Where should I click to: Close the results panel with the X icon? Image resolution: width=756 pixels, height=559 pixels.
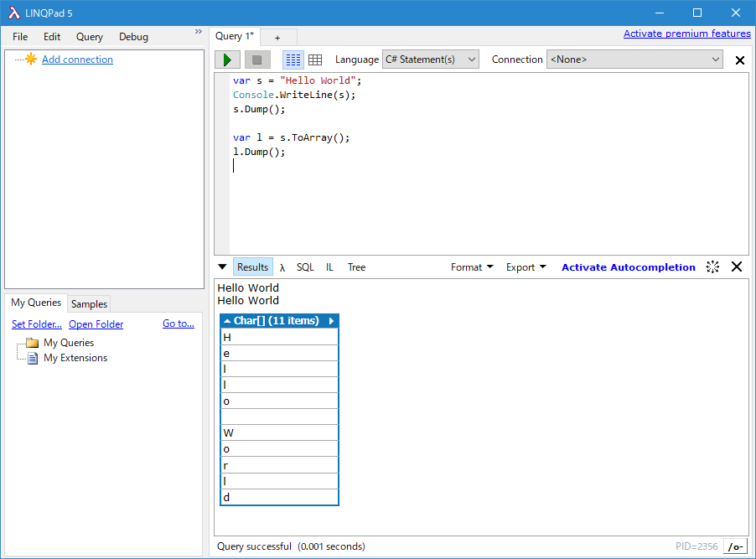pyautogui.click(x=737, y=267)
